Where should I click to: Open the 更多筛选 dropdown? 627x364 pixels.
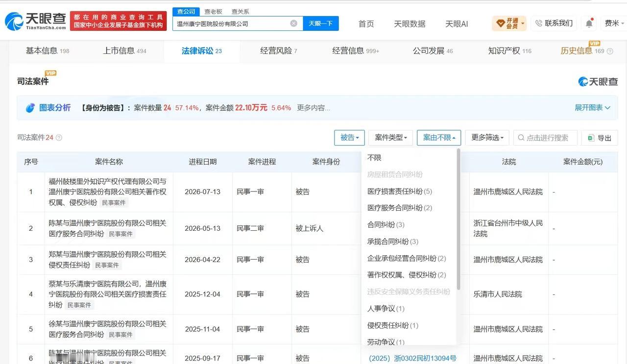point(487,138)
